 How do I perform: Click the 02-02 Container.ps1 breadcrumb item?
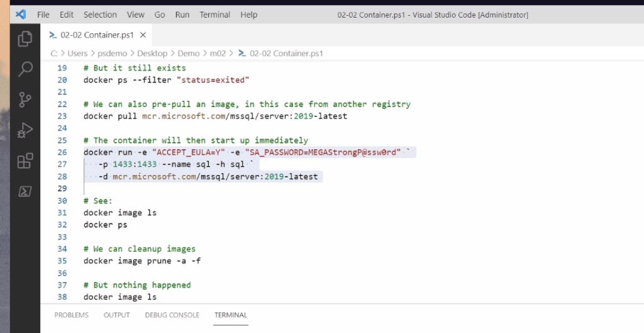click(x=286, y=53)
